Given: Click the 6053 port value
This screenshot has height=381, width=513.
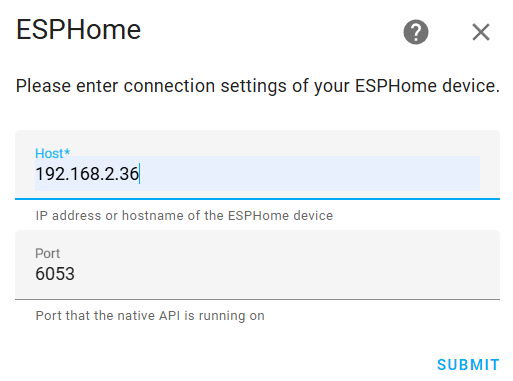Looking at the screenshot, I should pyautogui.click(x=55, y=274).
